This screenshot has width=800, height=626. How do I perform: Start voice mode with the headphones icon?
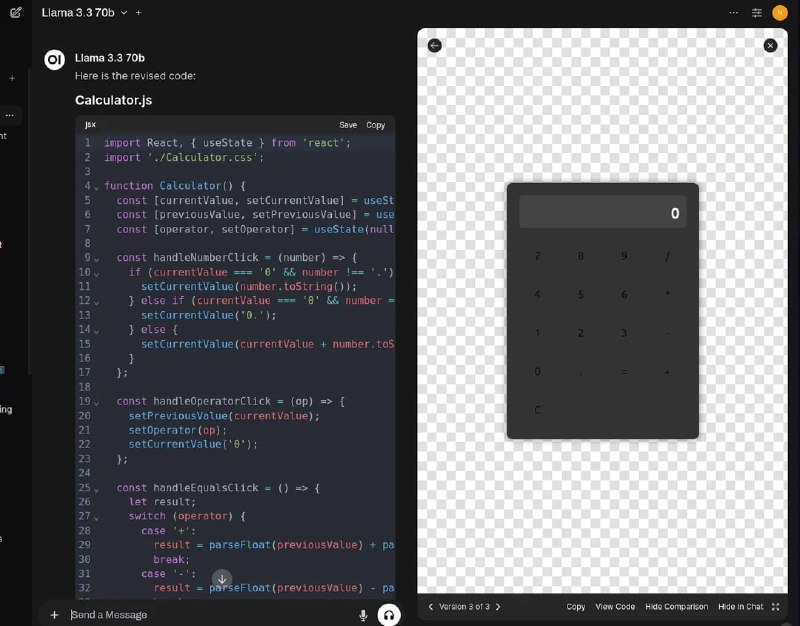[x=387, y=615]
